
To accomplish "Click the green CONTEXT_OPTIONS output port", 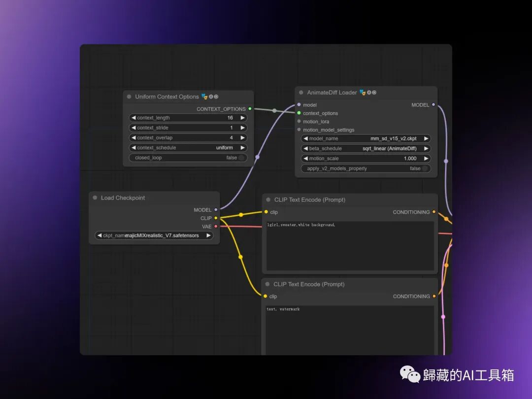I will pyautogui.click(x=250, y=109).
